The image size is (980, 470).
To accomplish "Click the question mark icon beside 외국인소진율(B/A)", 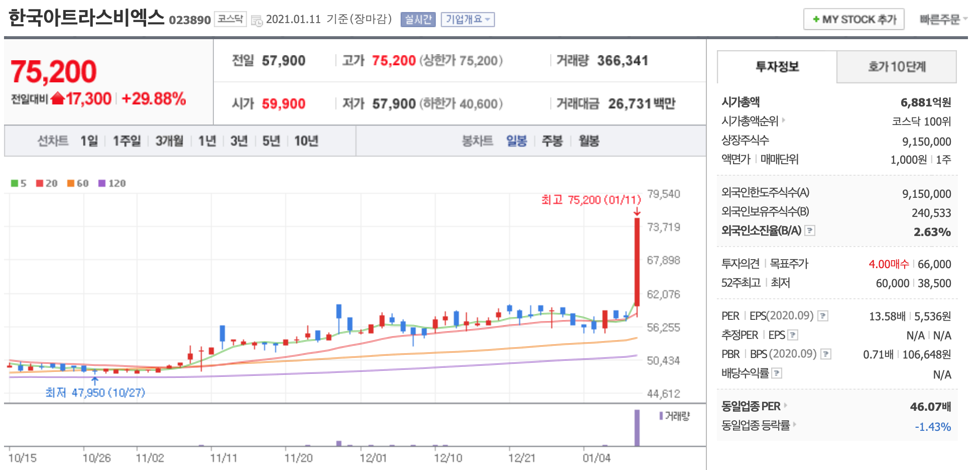I will coord(810,230).
